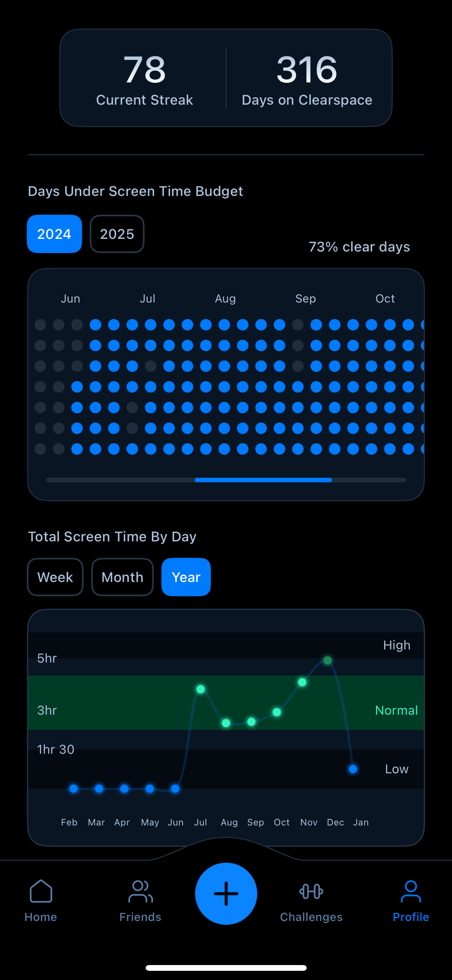The image size is (452, 980).
Task: Tap the blue plus add button
Action: pyautogui.click(x=226, y=893)
